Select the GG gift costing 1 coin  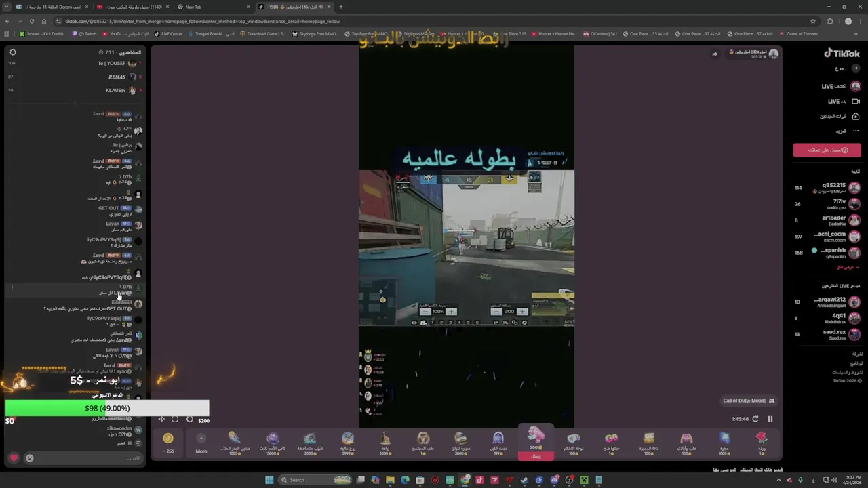coord(611,443)
